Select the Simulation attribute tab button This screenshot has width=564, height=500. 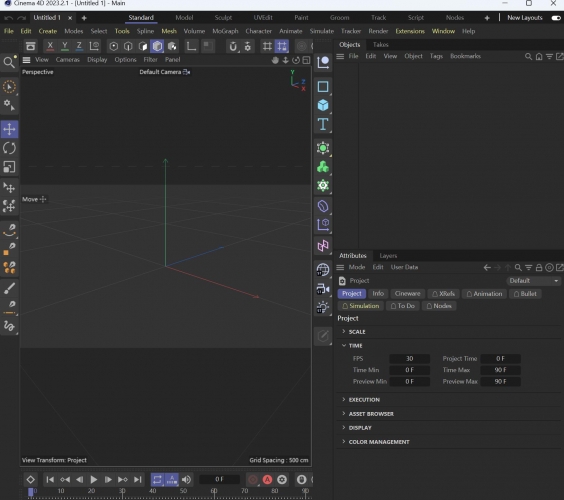361,306
